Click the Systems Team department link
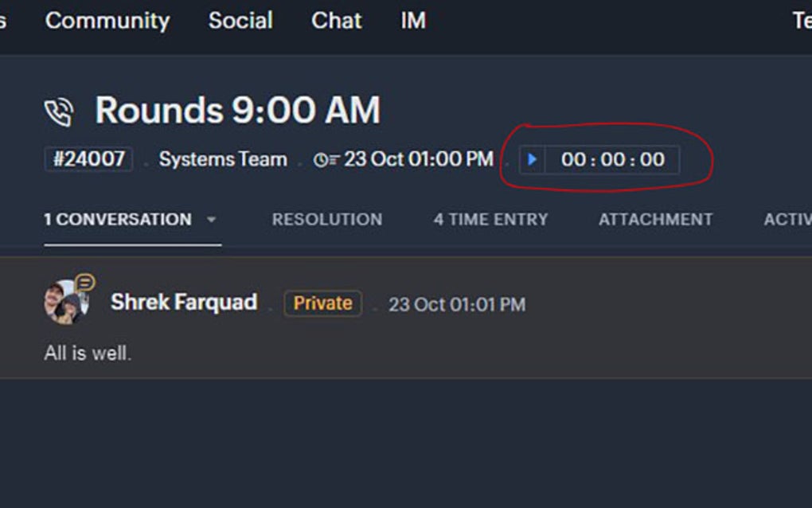The image size is (812, 508). click(223, 159)
